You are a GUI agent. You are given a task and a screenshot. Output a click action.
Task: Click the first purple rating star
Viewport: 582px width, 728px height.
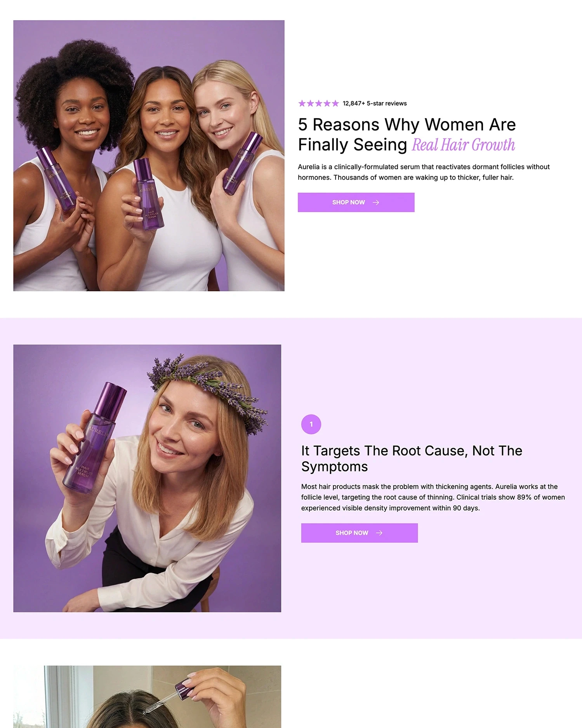[x=302, y=103]
